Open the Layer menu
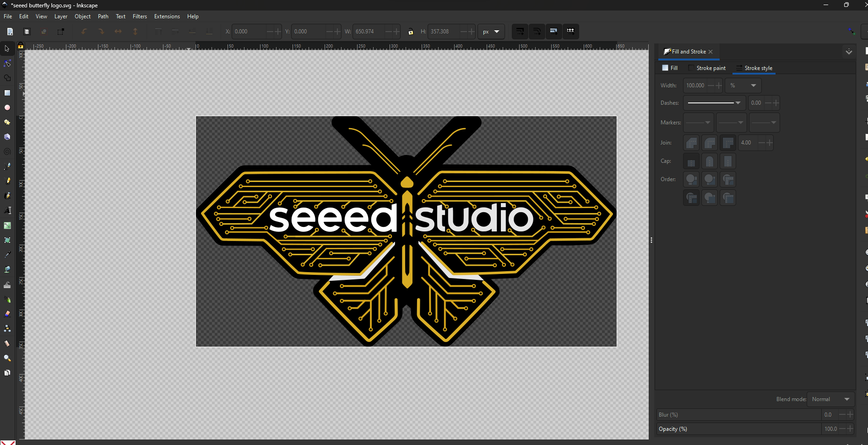Viewport: 868px width, 445px height. pos(61,16)
